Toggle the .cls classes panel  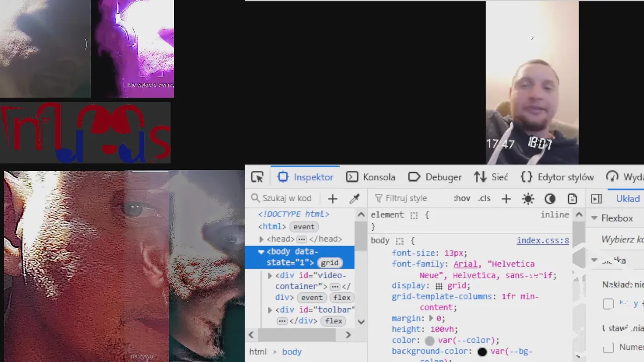484,198
